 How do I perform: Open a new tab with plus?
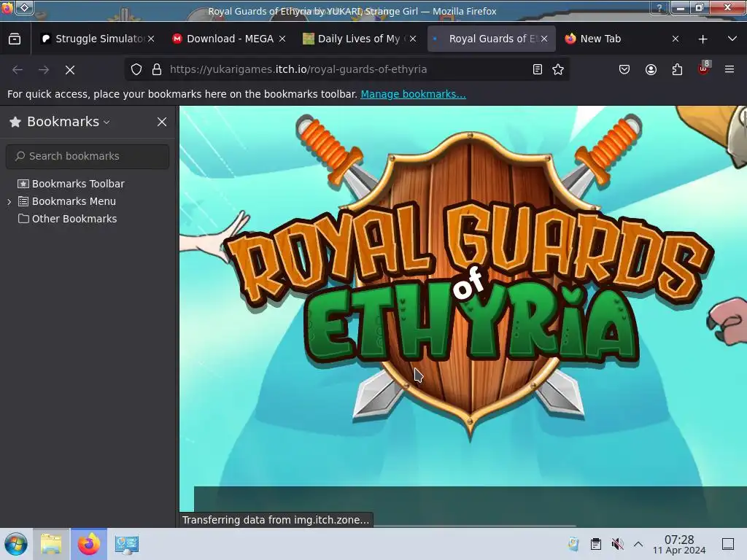point(703,39)
